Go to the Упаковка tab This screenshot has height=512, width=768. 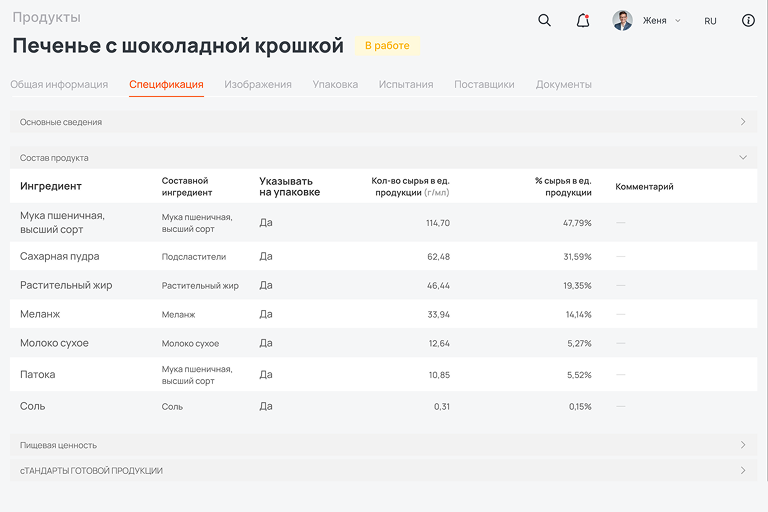click(x=335, y=85)
